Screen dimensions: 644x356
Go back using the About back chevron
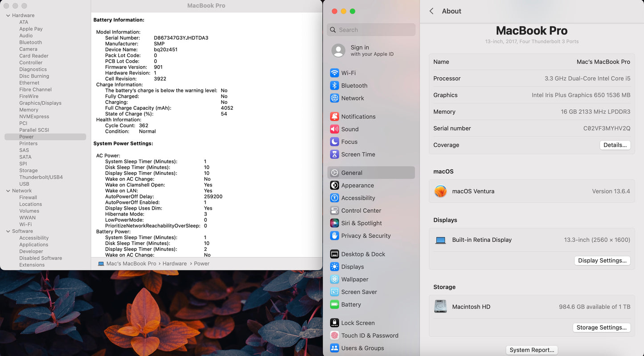tap(431, 11)
